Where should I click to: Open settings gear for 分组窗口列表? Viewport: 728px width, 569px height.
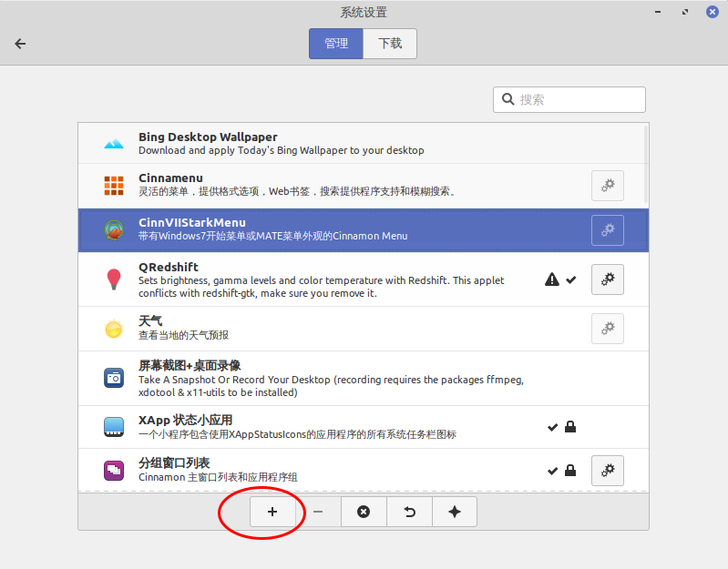pyautogui.click(x=608, y=471)
